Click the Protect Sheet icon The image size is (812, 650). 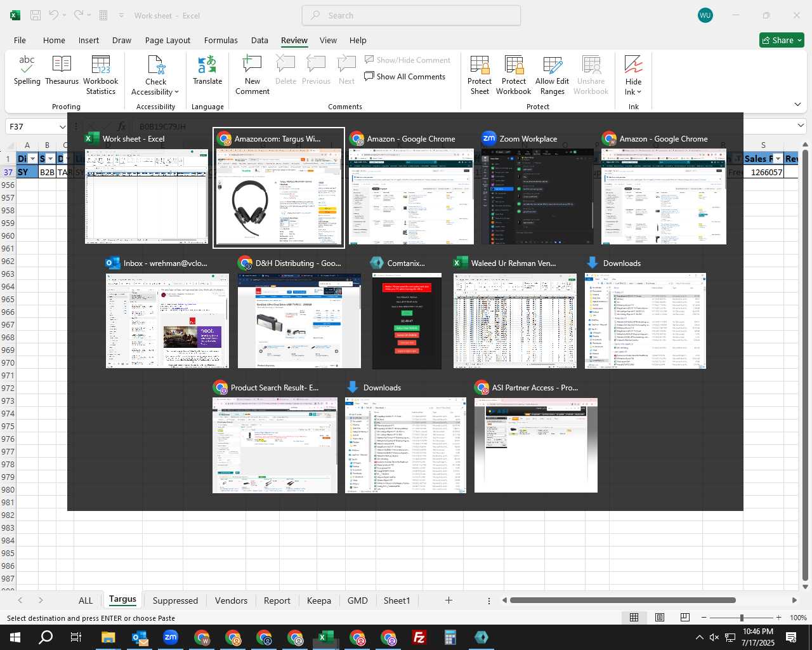[x=480, y=64]
